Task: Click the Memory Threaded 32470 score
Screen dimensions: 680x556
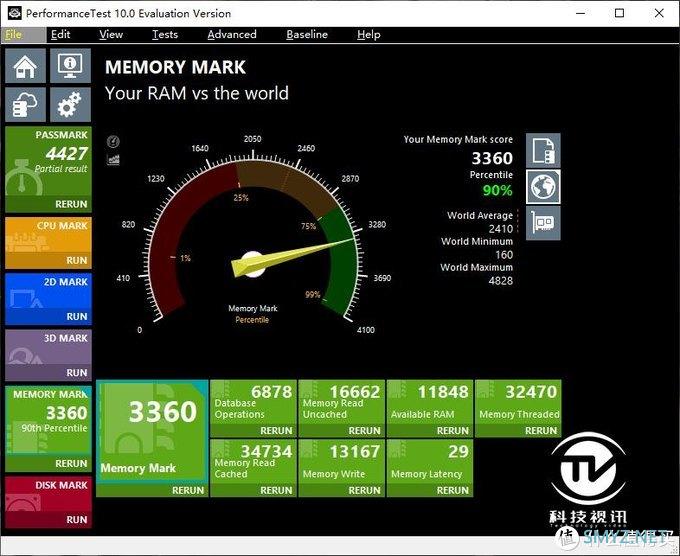Action: coord(531,392)
